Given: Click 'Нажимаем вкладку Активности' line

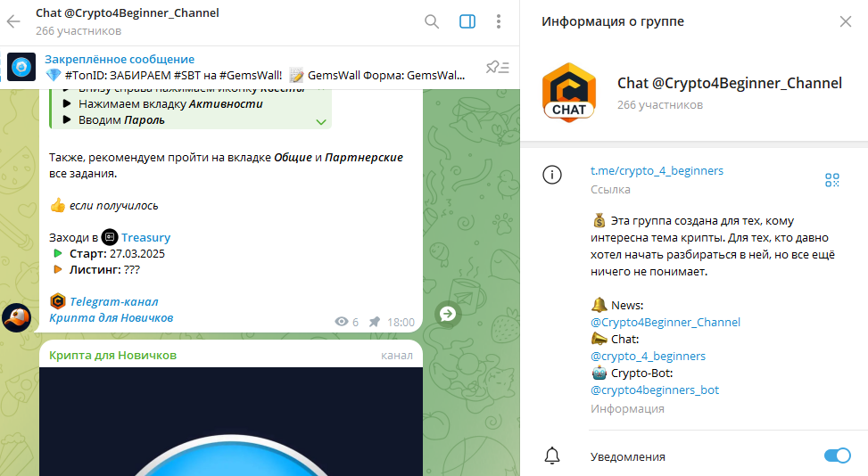Looking at the screenshot, I should coord(170,104).
